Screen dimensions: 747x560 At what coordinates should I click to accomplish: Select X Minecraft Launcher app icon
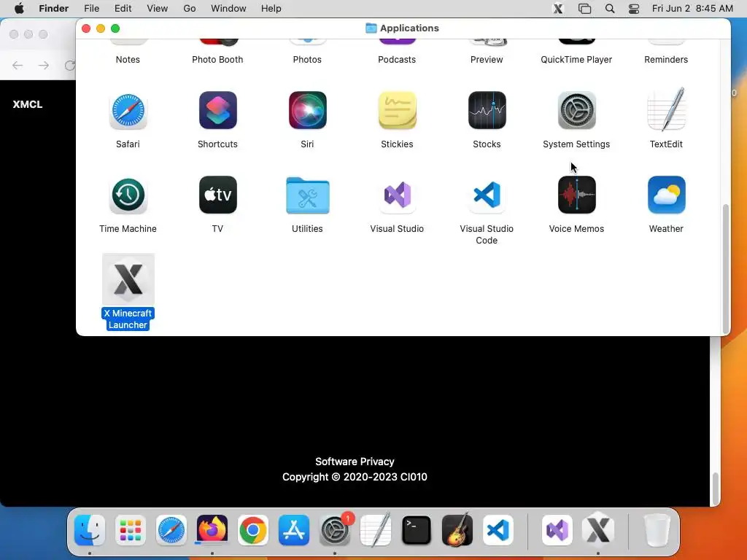coord(128,279)
